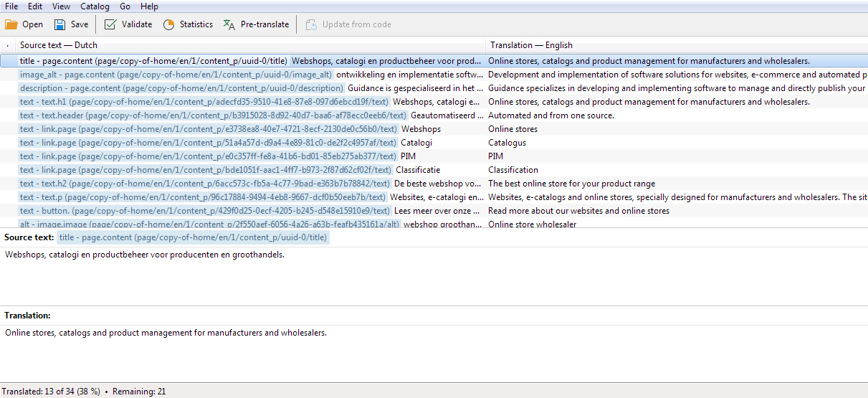Click the Update from code icon
Image resolution: width=868 pixels, height=398 pixels.
pos(311,24)
